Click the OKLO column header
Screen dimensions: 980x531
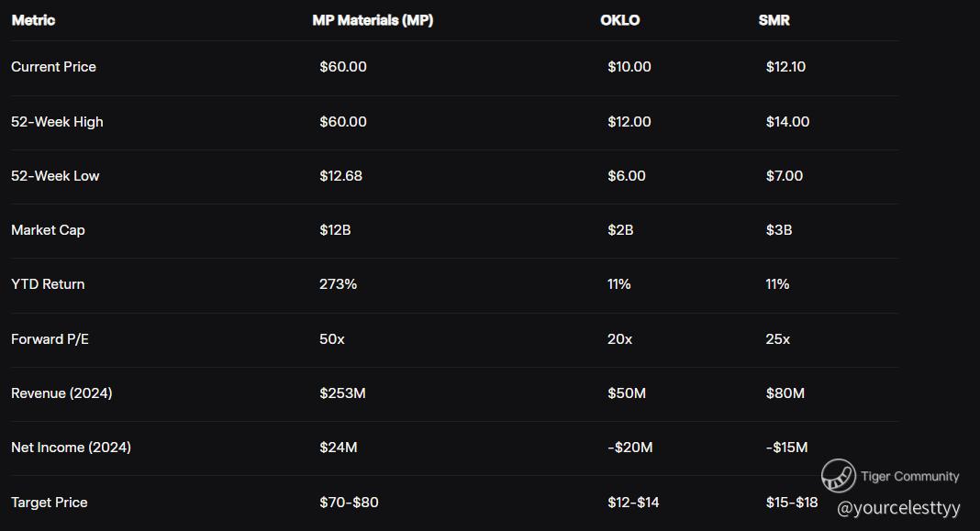coord(620,20)
